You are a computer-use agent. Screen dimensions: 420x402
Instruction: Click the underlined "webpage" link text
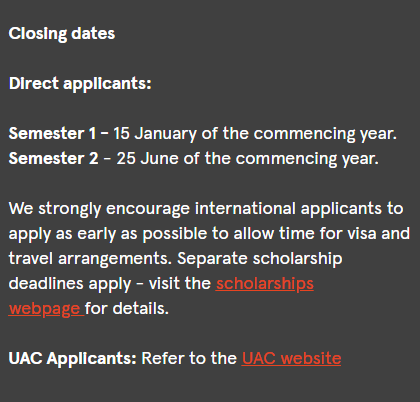44,309
